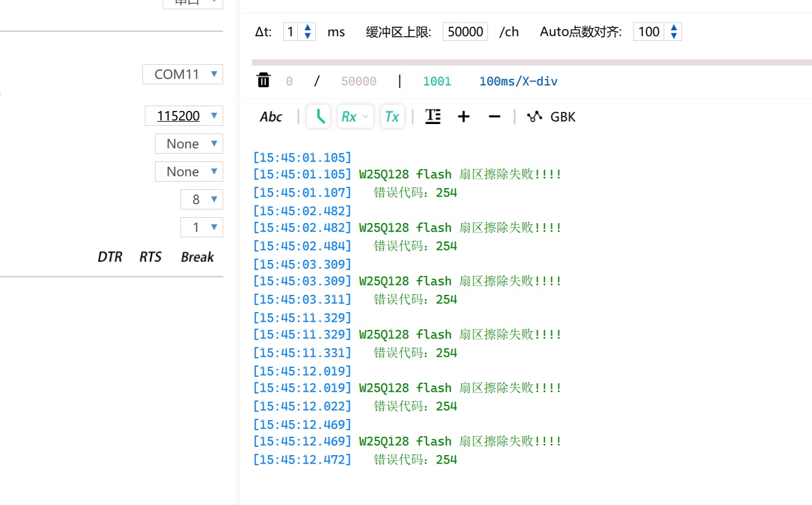
Task: Open the COM11 port dropdown
Action: tap(183, 74)
